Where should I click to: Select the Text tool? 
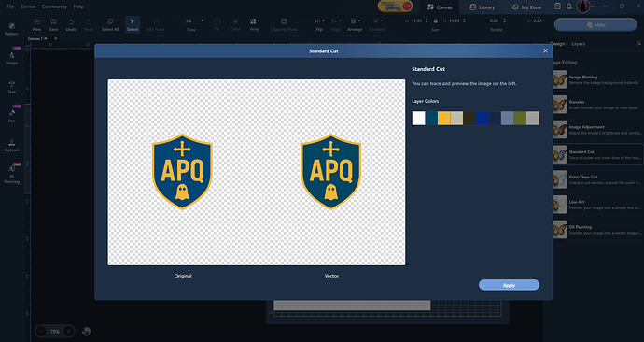coord(11,87)
